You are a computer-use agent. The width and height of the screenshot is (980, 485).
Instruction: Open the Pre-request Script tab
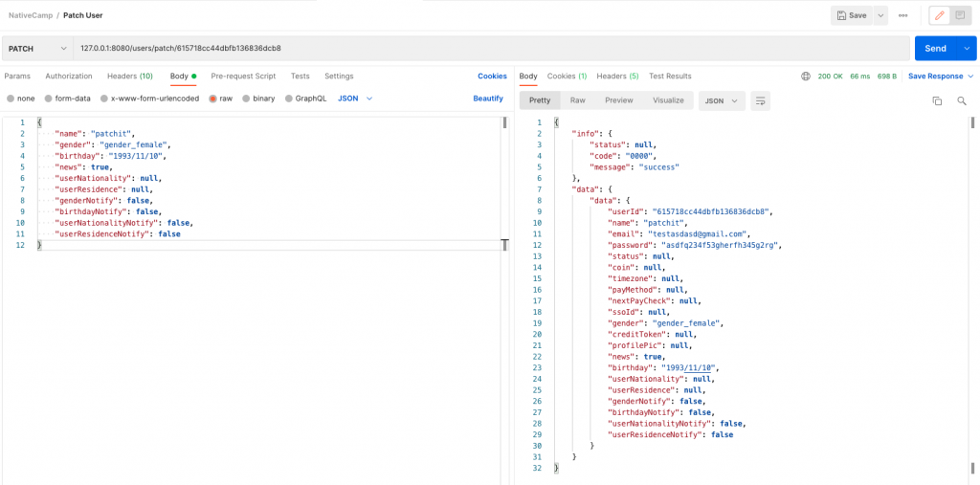click(x=243, y=77)
